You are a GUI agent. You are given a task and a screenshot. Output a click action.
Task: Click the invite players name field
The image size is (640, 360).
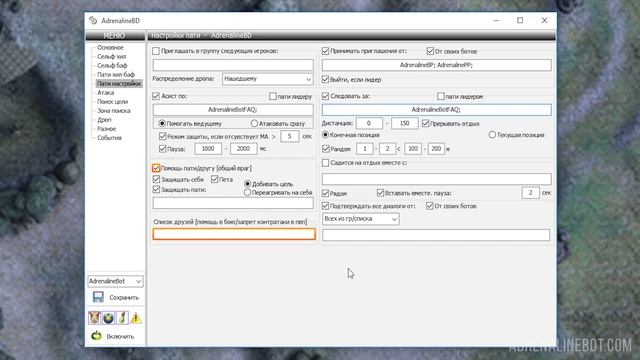coord(233,65)
